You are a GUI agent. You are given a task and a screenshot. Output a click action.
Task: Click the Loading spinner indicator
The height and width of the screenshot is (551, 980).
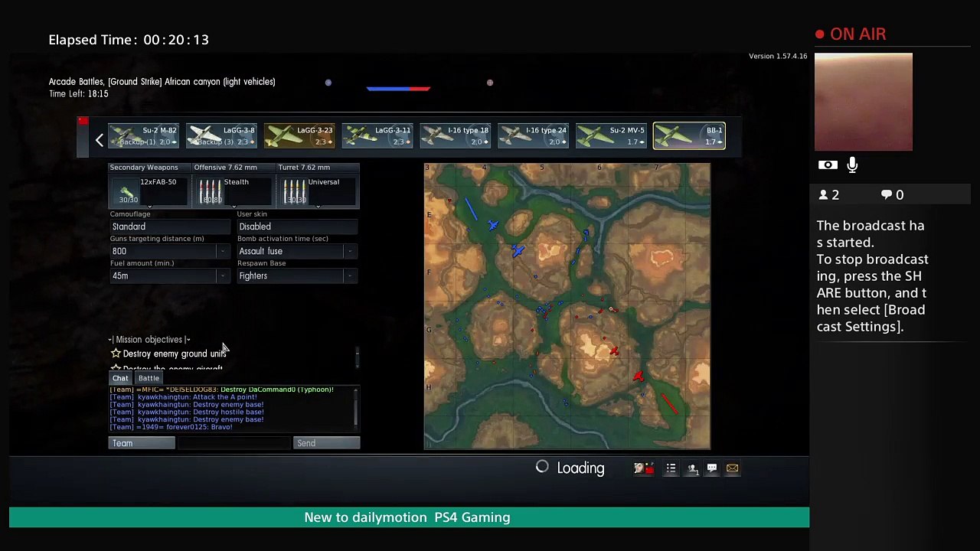[542, 467]
